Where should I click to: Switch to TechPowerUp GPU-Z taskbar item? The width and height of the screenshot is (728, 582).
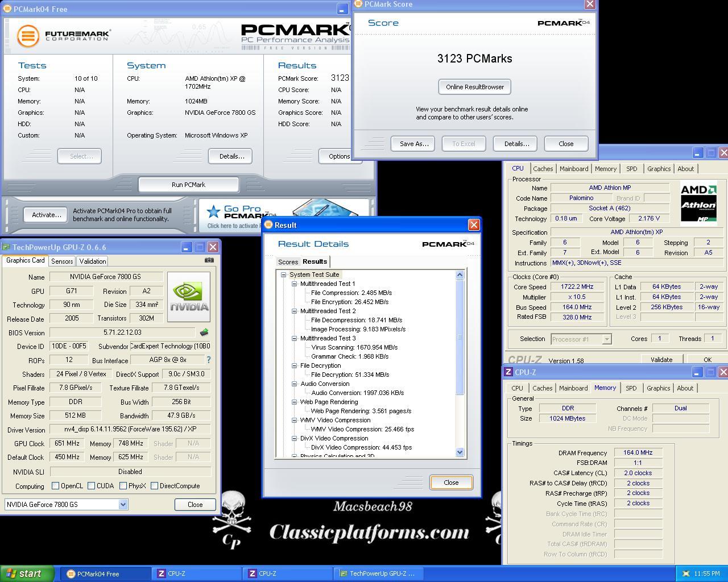(378, 573)
